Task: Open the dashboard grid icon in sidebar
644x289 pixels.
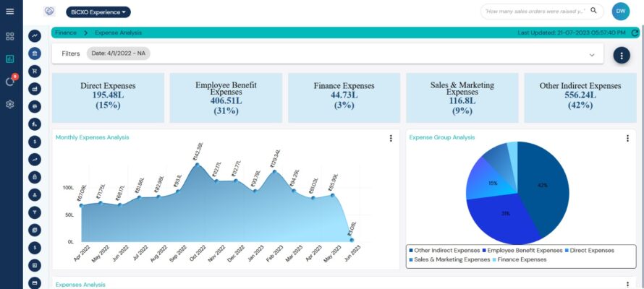Action: (x=9, y=36)
